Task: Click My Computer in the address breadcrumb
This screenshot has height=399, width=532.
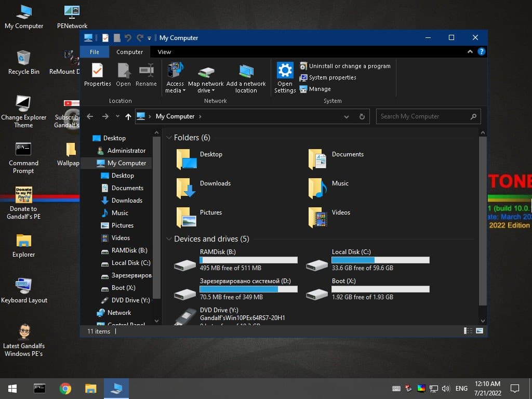Action: point(175,116)
